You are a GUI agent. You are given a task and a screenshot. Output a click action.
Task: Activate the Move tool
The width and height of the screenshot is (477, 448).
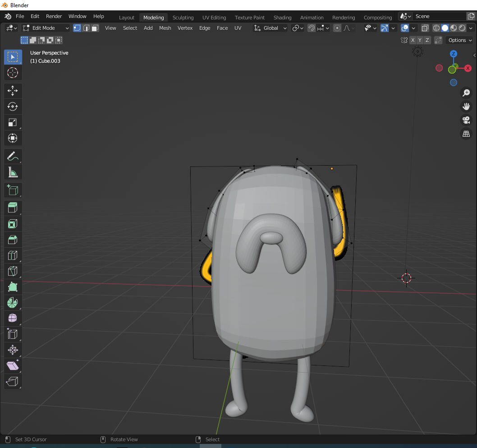click(x=13, y=91)
